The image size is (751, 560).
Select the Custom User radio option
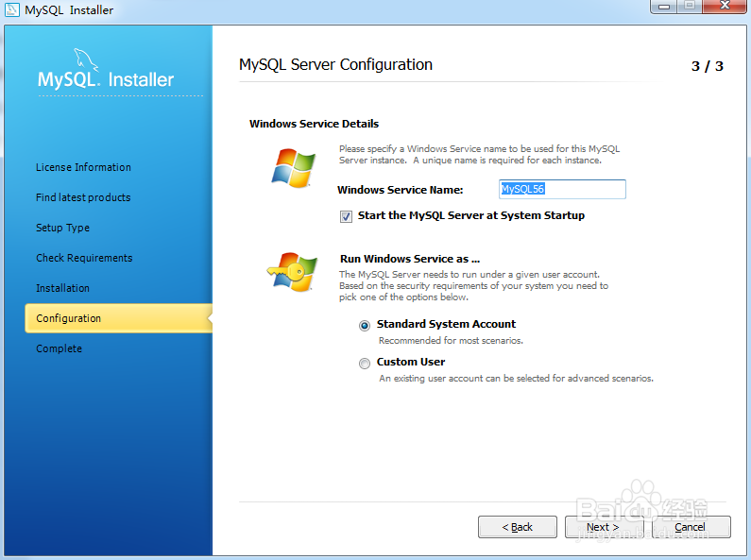365,364
